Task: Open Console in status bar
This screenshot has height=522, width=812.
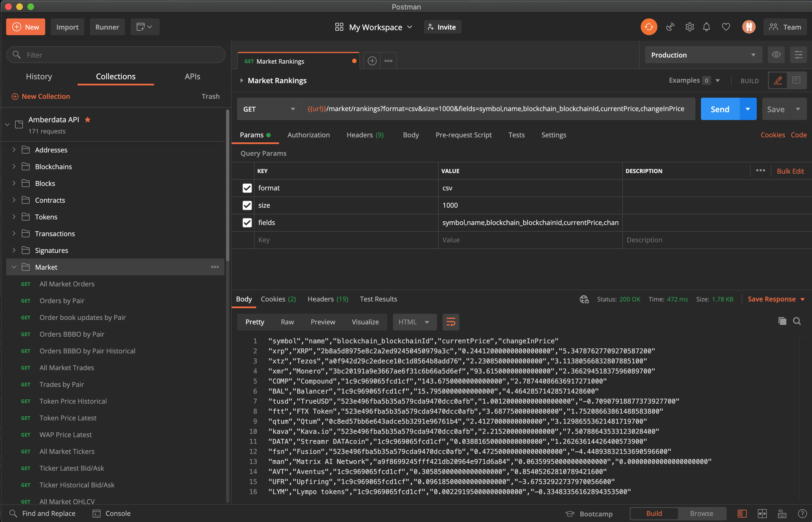Action: pyautogui.click(x=111, y=514)
